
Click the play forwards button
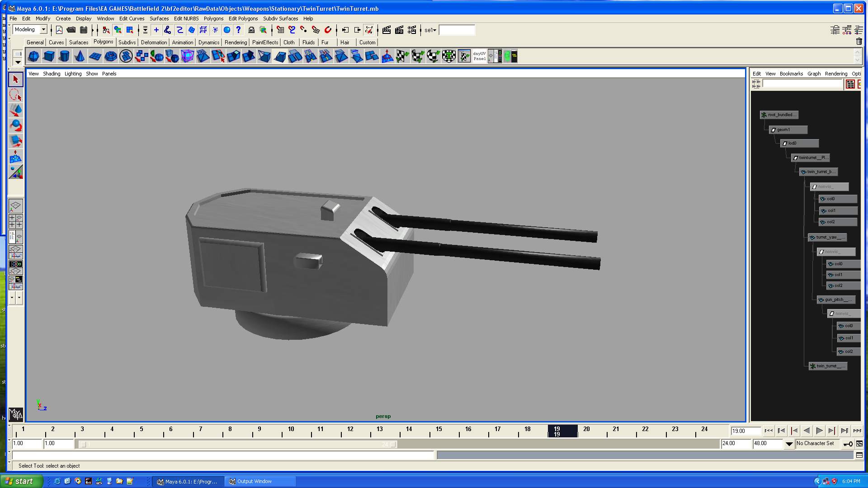point(819,431)
